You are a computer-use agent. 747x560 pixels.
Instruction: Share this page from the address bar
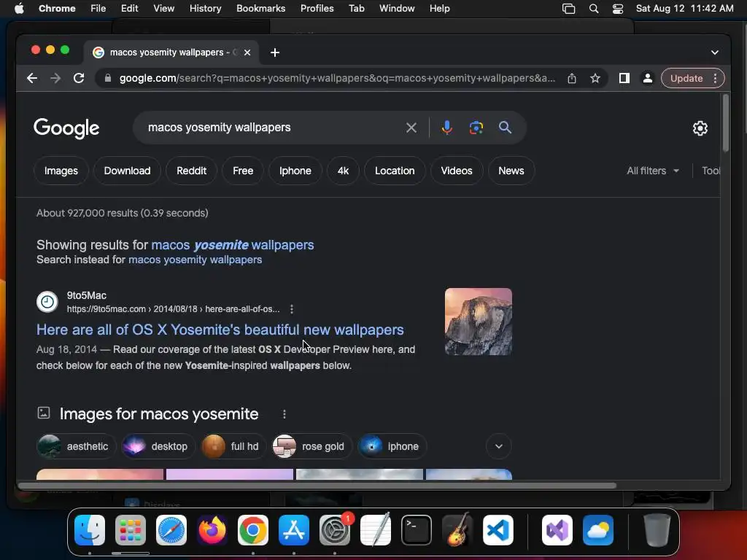(572, 78)
